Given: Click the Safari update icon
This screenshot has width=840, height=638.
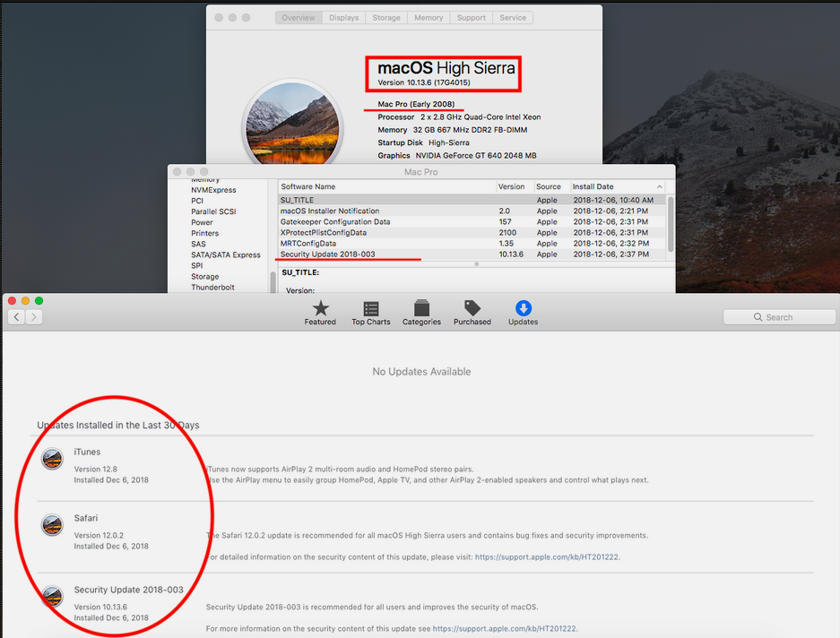Looking at the screenshot, I should (x=53, y=525).
